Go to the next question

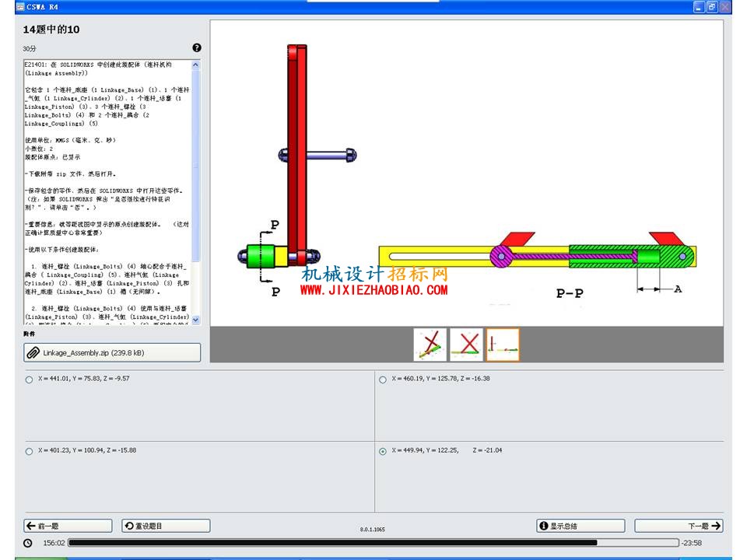pos(679,526)
